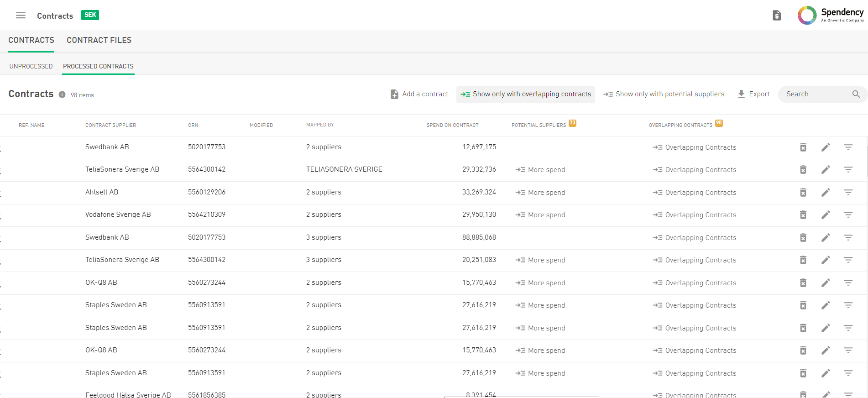Open filter icon for first Swedbank AB row
This screenshot has height=398, width=868.
pos(848,147)
